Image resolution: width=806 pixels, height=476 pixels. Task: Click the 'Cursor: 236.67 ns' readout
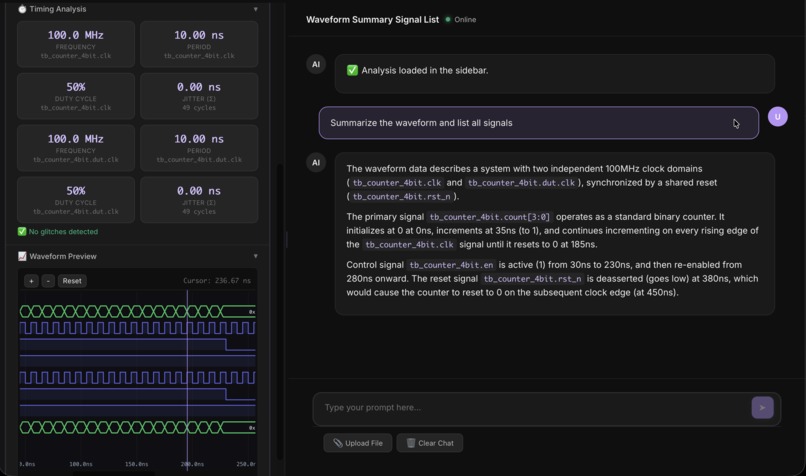pyautogui.click(x=217, y=281)
